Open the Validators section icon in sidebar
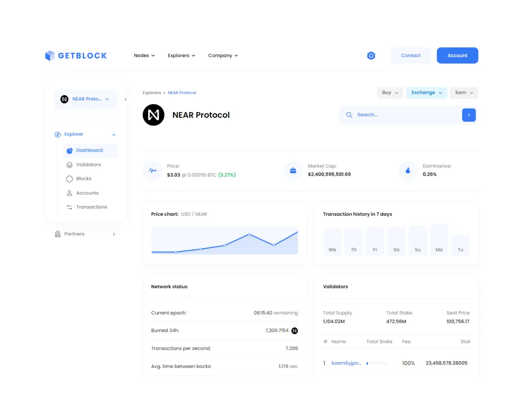This screenshot has height=420, width=526. pos(69,165)
